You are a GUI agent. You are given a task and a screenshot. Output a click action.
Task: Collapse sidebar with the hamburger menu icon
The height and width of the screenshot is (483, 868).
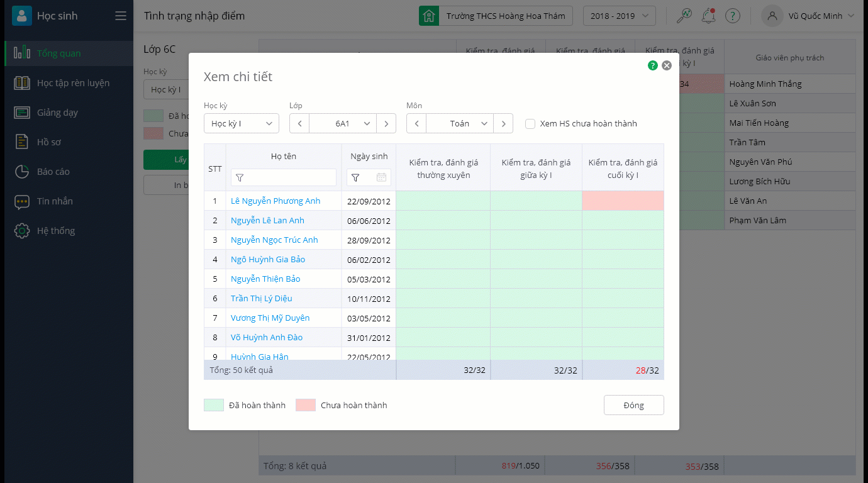point(121,16)
